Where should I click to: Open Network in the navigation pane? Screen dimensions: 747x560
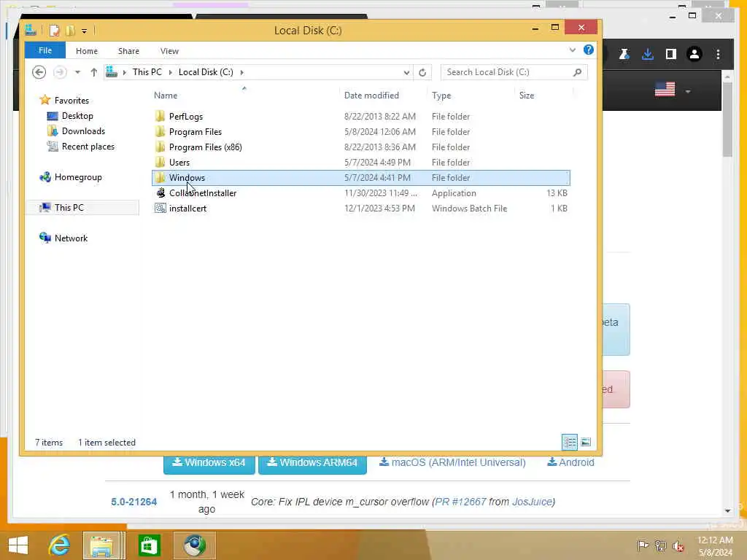tap(71, 238)
